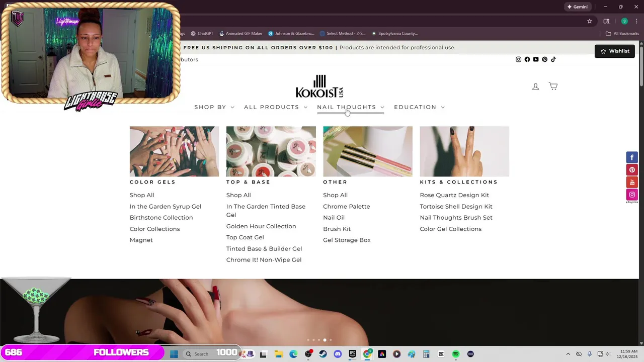Screen dimensions: 644x362
Task: Open the shopping cart icon
Action: [553, 86]
